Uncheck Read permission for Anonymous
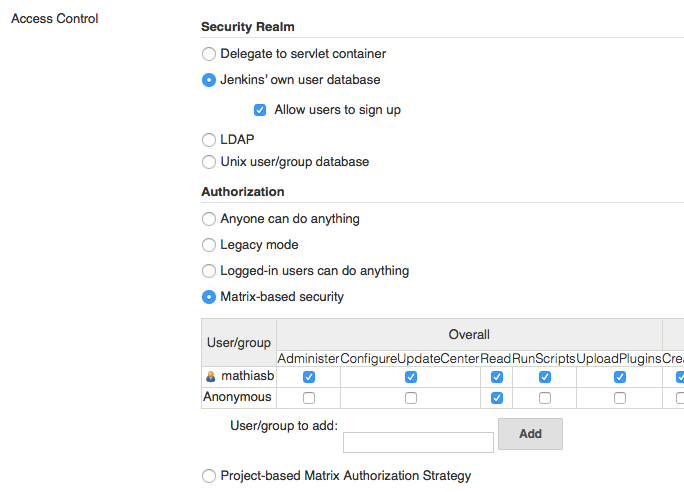Screen dimensions: 684x492 tap(498, 398)
